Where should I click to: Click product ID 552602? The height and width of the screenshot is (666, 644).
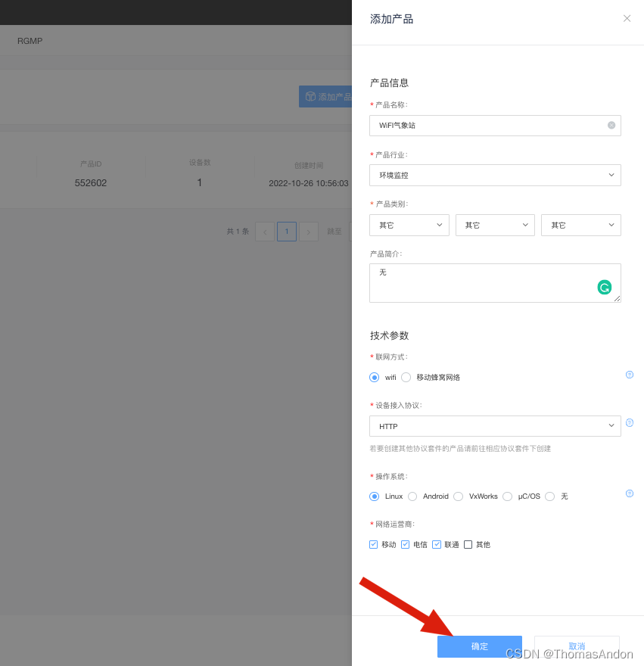click(91, 183)
